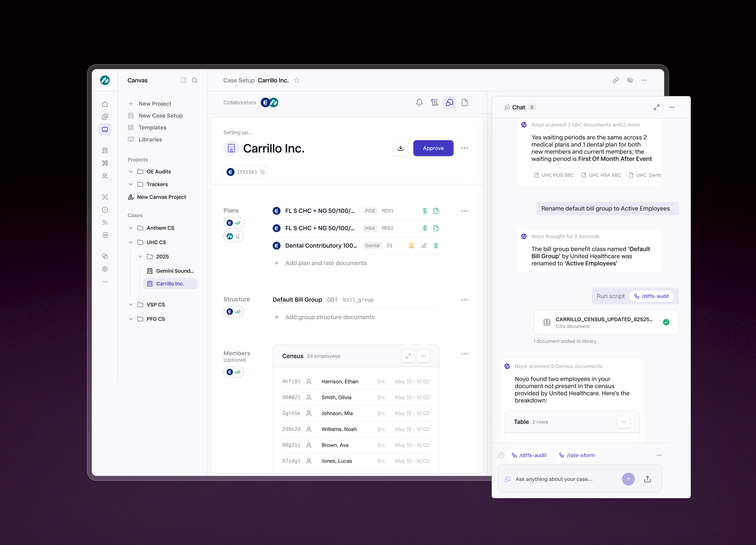Toggle the hidden-eye visibility icon
Screen dimensions: 756x545
[x=630, y=80]
